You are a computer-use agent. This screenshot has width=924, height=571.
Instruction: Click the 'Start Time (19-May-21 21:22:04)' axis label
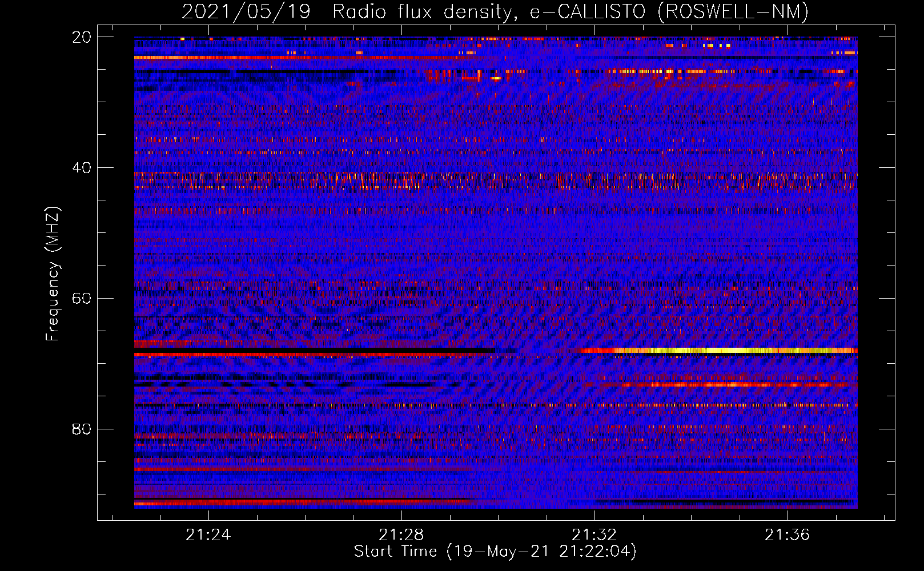coord(495,552)
